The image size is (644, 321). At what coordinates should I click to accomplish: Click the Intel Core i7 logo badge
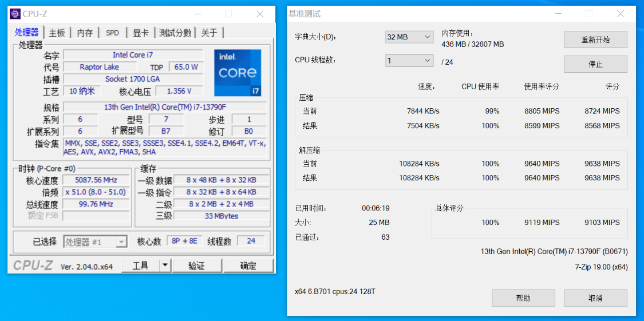238,73
